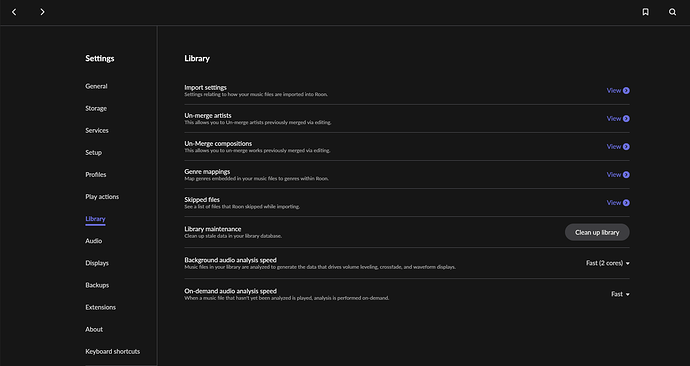Click the Import settings title text
This screenshot has height=366, width=690.
point(206,88)
